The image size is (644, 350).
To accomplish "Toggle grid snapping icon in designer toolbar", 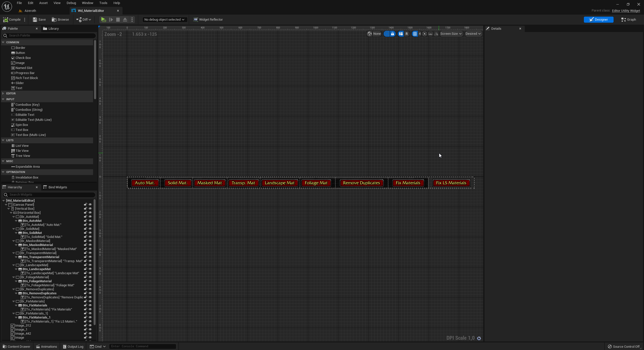I will pyautogui.click(x=415, y=34).
